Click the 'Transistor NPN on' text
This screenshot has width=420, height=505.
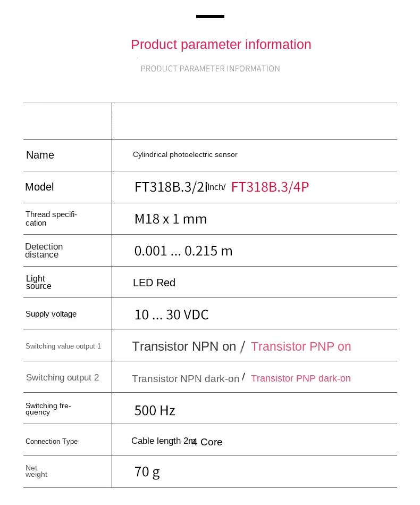(184, 346)
